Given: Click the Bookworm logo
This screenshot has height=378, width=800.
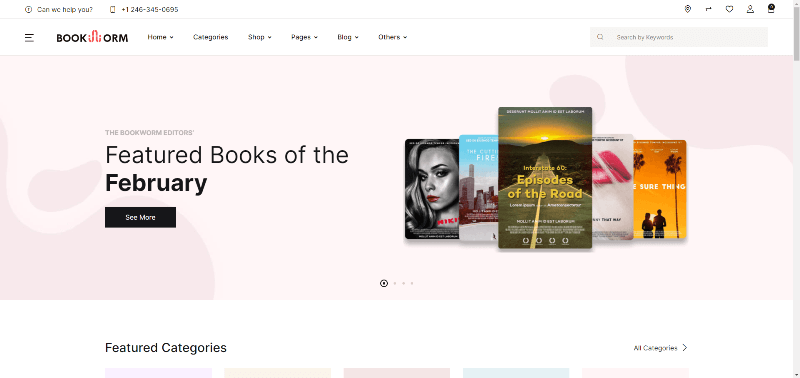Looking at the screenshot, I should coord(92,37).
